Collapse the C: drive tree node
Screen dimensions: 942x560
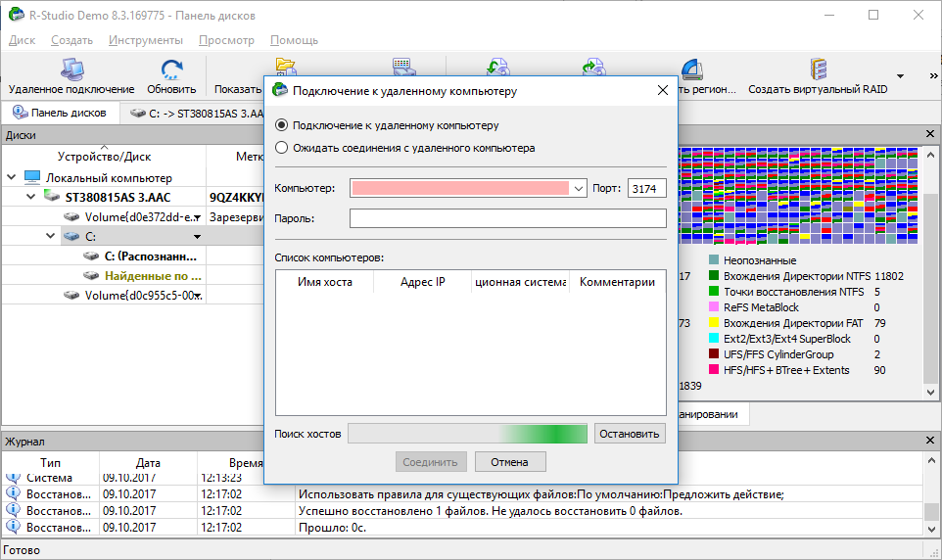pyautogui.click(x=51, y=236)
